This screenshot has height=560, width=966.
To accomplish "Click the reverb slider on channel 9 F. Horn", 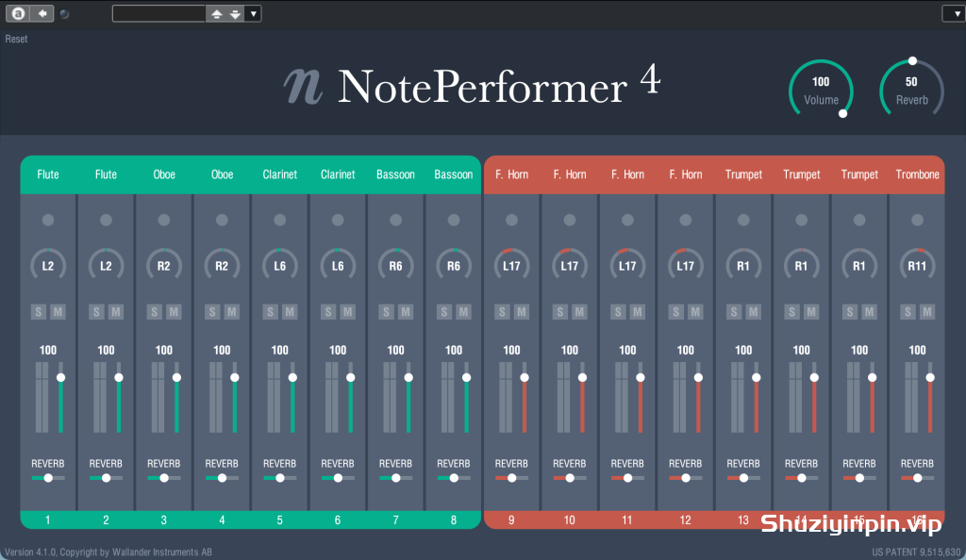I will [x=511, y=478].
